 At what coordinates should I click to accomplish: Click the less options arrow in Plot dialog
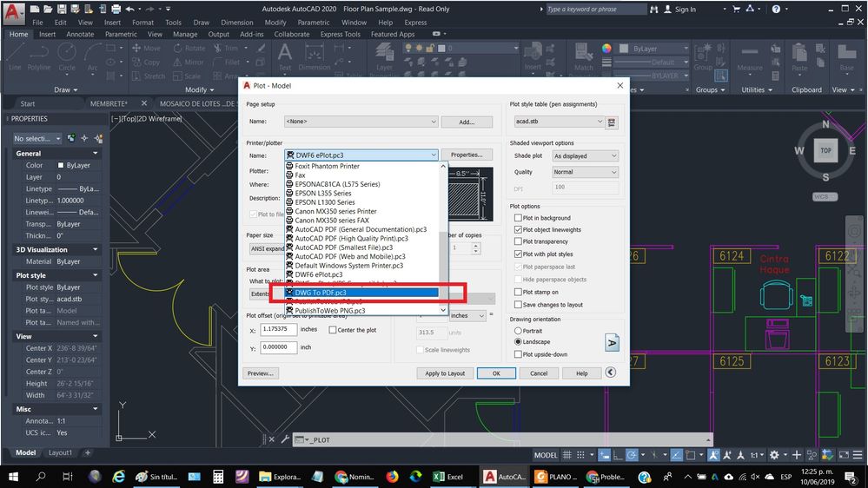(x=611, y=373)
